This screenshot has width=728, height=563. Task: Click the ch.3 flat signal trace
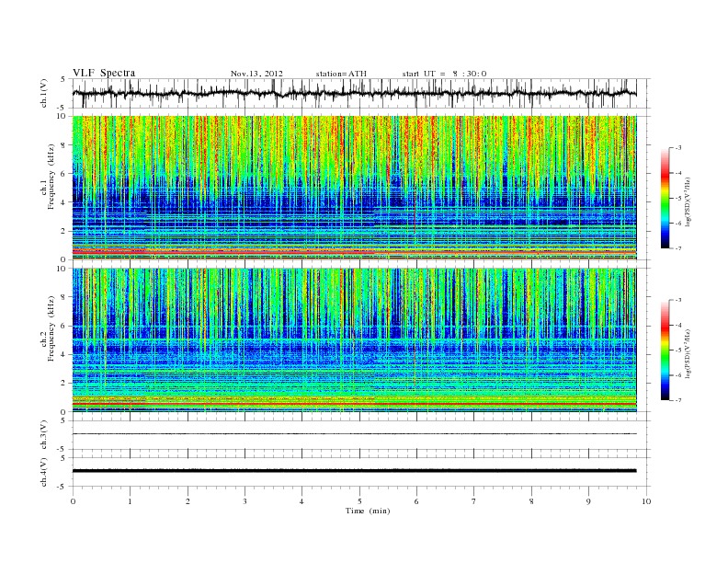pos(354,434)
